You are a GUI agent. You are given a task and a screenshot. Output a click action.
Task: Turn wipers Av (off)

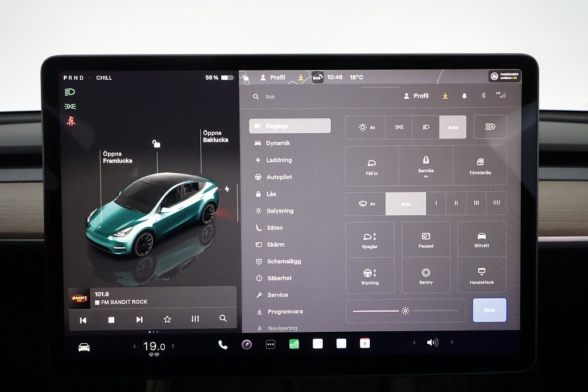[366, 204]
